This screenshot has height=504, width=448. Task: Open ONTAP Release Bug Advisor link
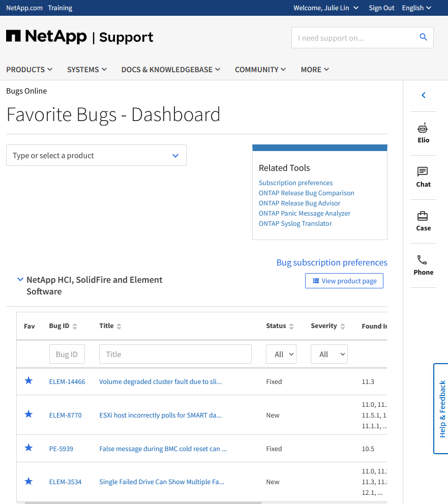tap(300, 203)
